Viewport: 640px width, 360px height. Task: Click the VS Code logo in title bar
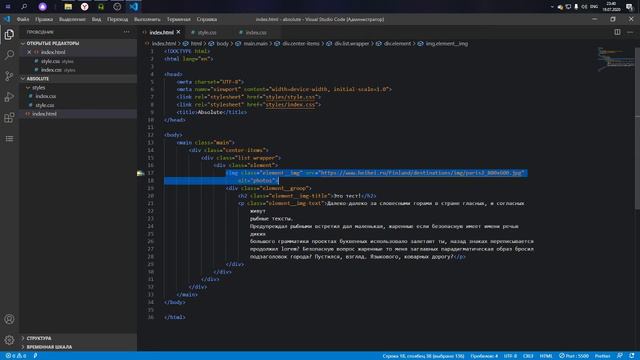(x=7, y=19)
